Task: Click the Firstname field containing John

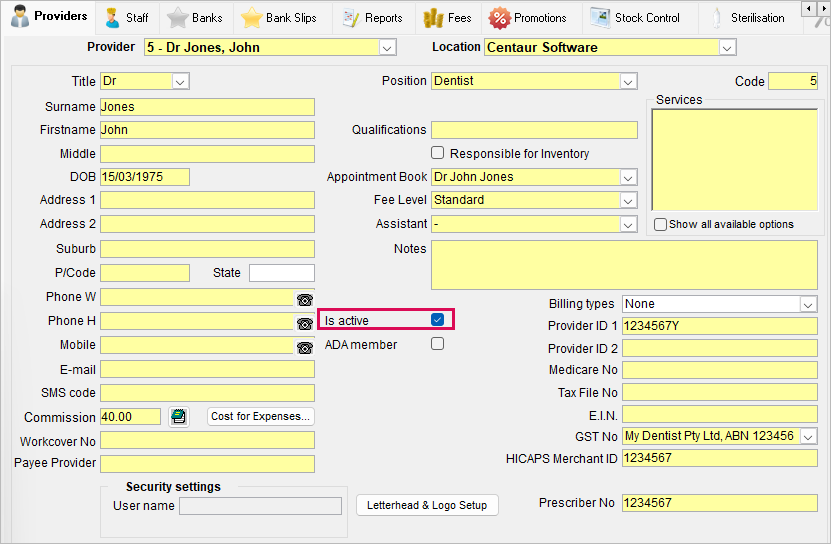Action: tap(207, 130)
